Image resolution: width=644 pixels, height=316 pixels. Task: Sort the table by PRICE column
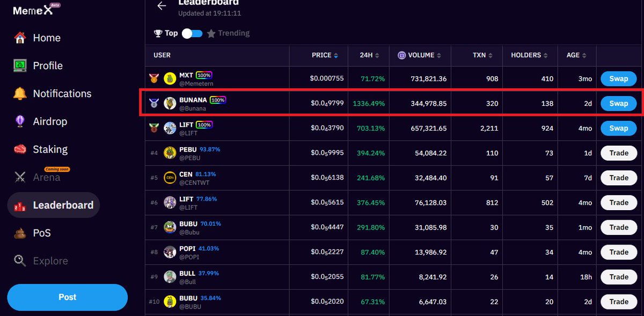(x=325, y=55)
